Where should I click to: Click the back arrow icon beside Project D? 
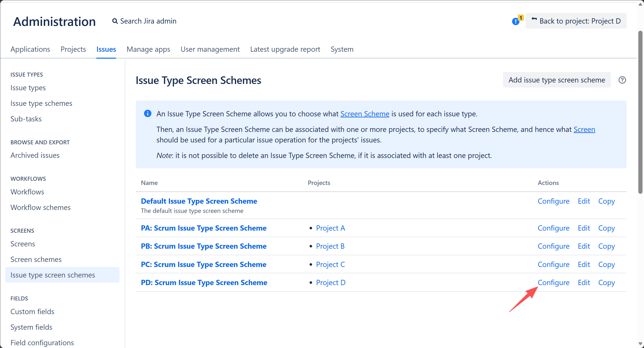[534, 20]
